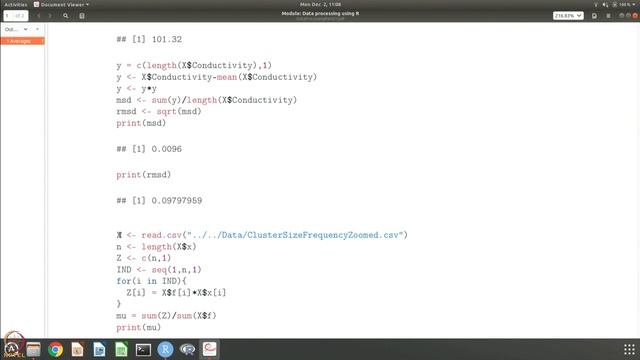Open the zoom level dropdown
The height and width of the screenshot is (360, 640).
(568, 16)
